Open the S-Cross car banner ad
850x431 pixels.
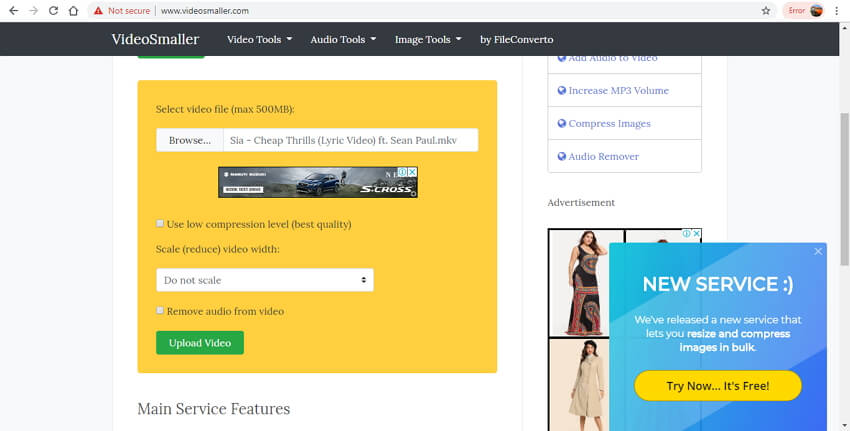point(318,182)
